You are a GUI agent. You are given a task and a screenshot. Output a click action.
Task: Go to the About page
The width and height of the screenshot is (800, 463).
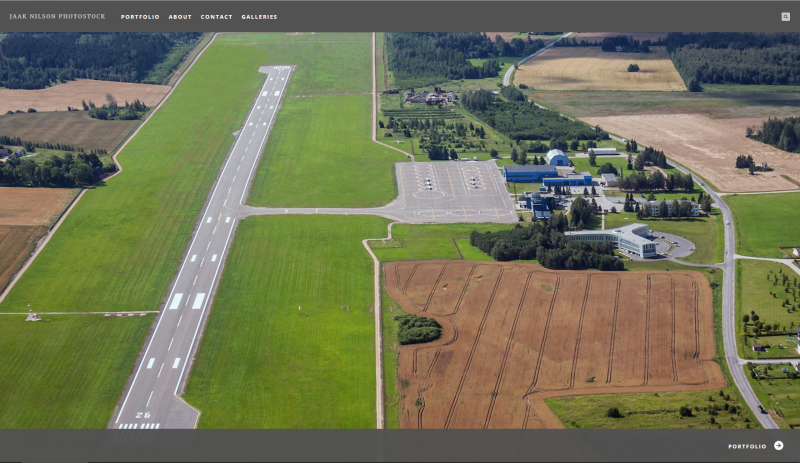click(x=180, y=17)
